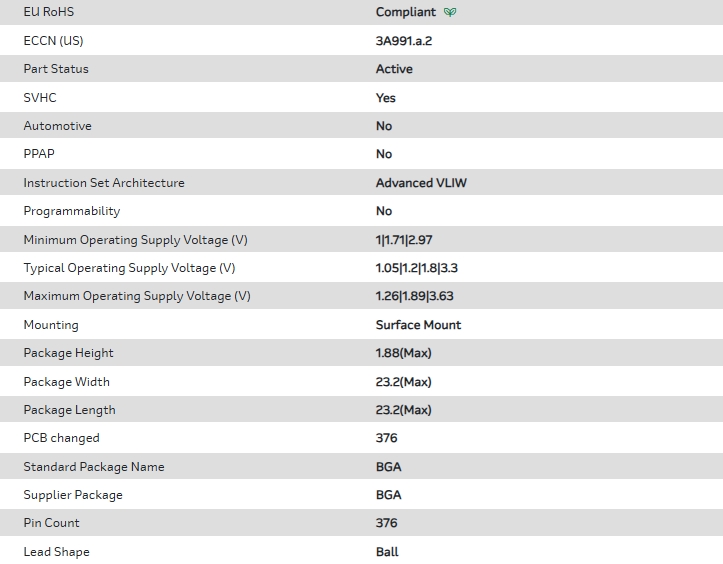Click the Active part status value
The image size is (723, 564).
[x=394, y=69]
